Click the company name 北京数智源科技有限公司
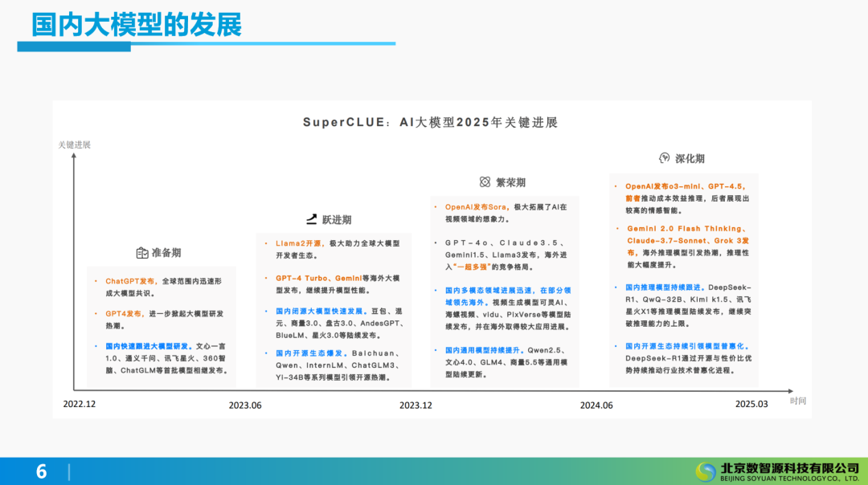This screenshot has width=868, height=485. [x=789, y=468]
